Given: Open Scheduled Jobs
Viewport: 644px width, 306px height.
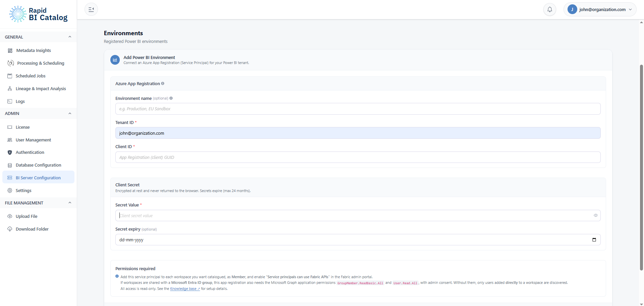Looking at the screenshot, I should 38,76.
